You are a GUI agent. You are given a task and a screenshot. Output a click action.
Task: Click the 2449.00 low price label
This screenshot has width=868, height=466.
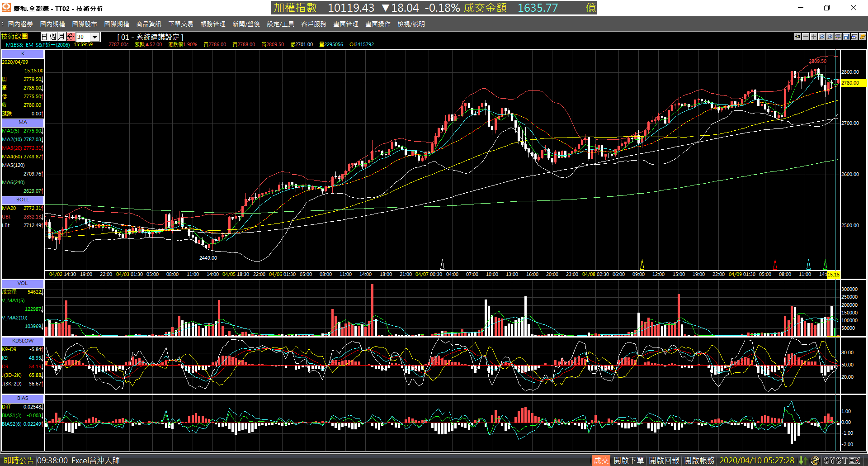tap(208, 258)
